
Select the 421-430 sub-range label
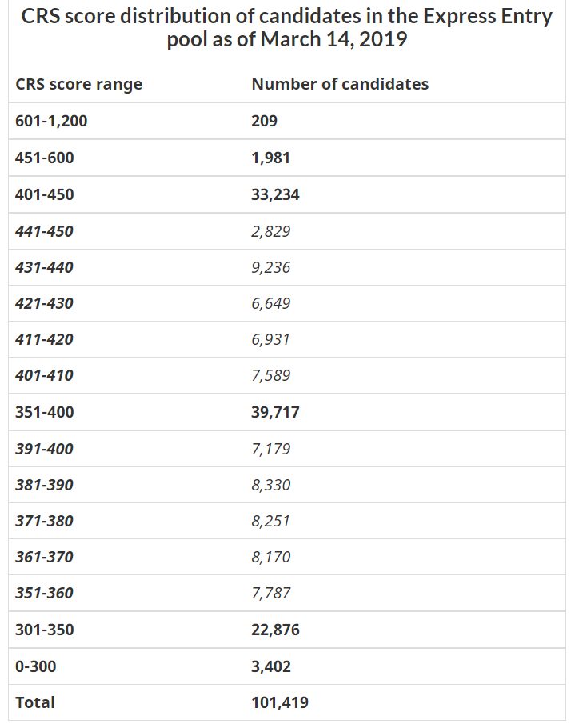pyautogui.click(x=44, y=303)
